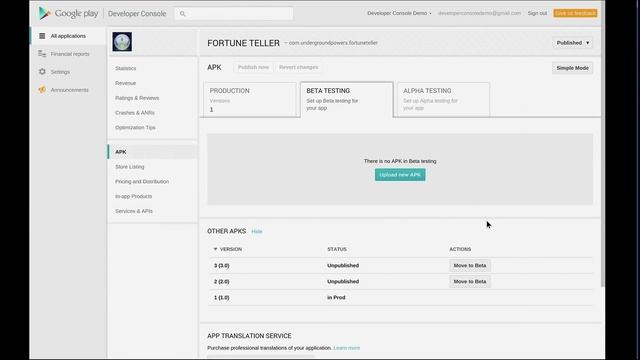Viewport: 640px width, 360px height.
Task: Click the com.undergroundpowers.fortuneteller package name
Action: pos(333,43)
